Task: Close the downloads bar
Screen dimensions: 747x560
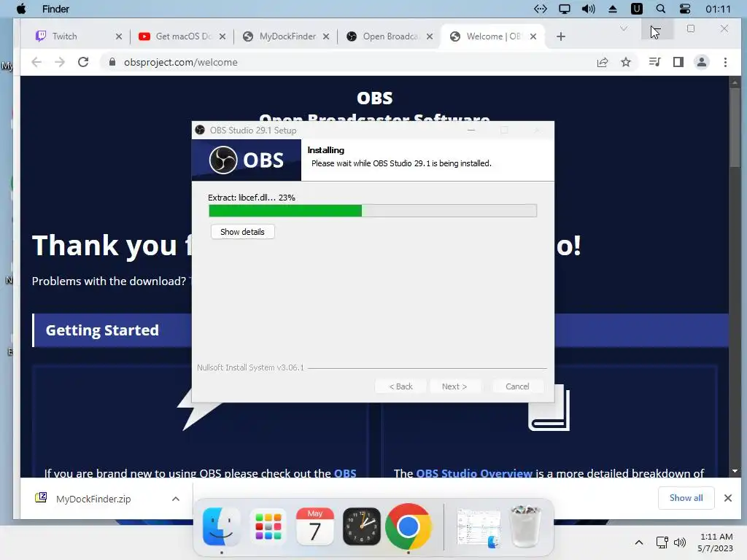Action: tap(727, 497)
